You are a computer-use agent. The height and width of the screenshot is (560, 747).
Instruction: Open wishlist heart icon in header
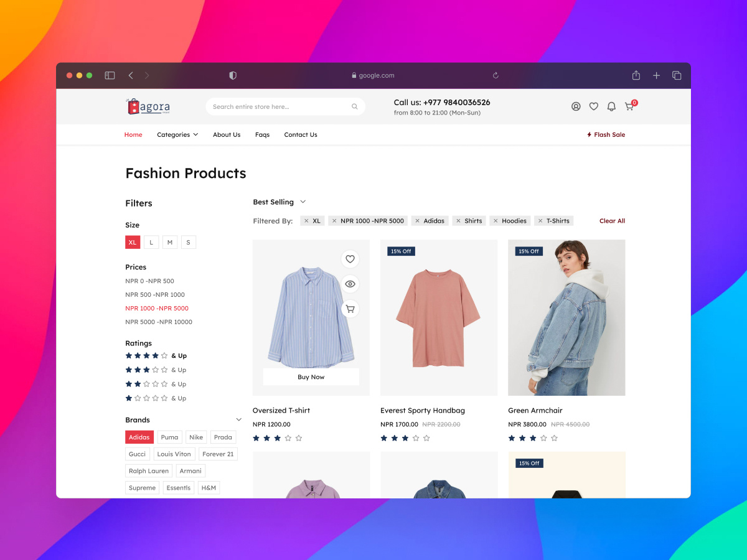tap(594, 106)
